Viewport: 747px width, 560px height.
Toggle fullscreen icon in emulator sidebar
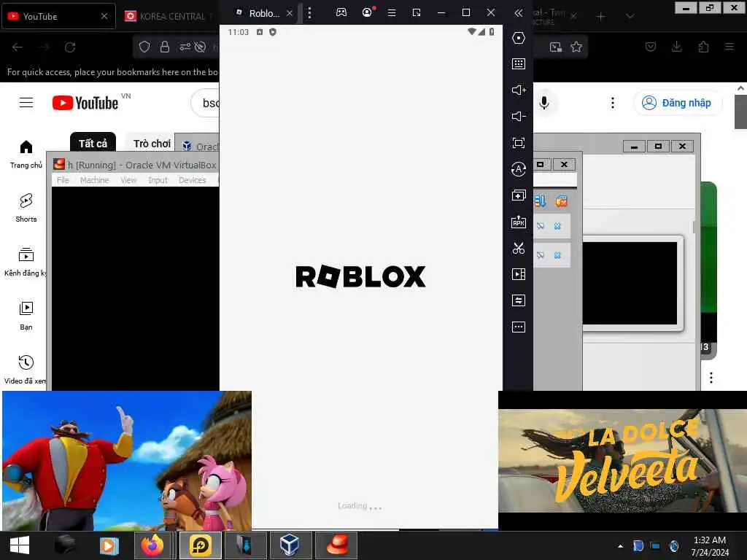coord(519,143)
